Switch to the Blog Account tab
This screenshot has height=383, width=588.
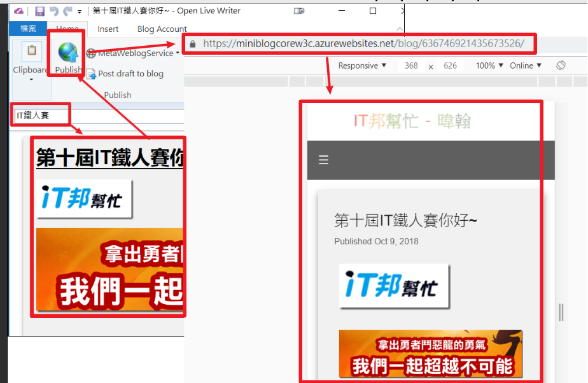162,29
